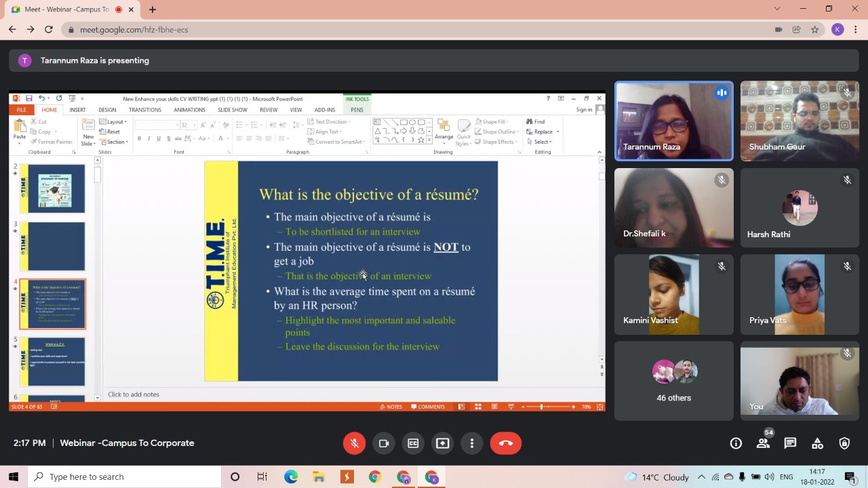Click the Present now screen icon
This screenshot has width=868, height=488.
(442, 443)
